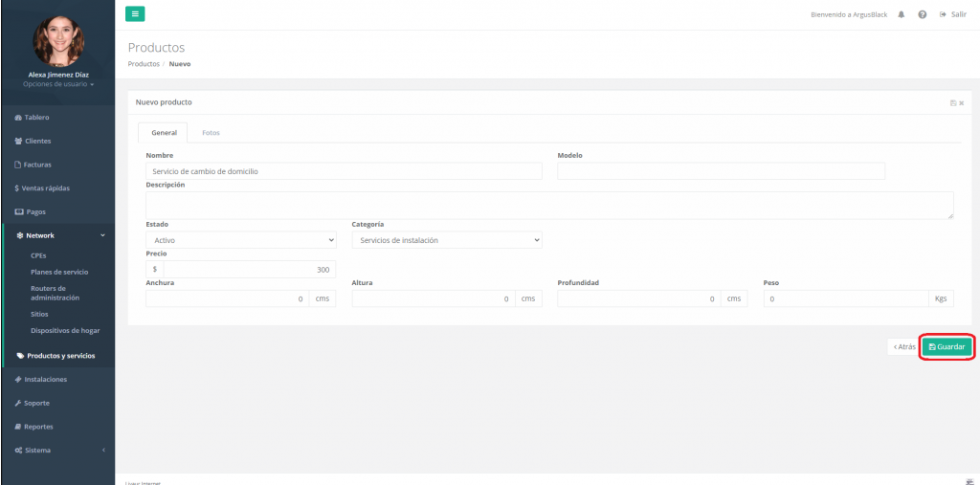Select Dispositivos de hogar under Network
Viewport: 980px width, 485px height.
pyautogui.click(x=65, y=331)
